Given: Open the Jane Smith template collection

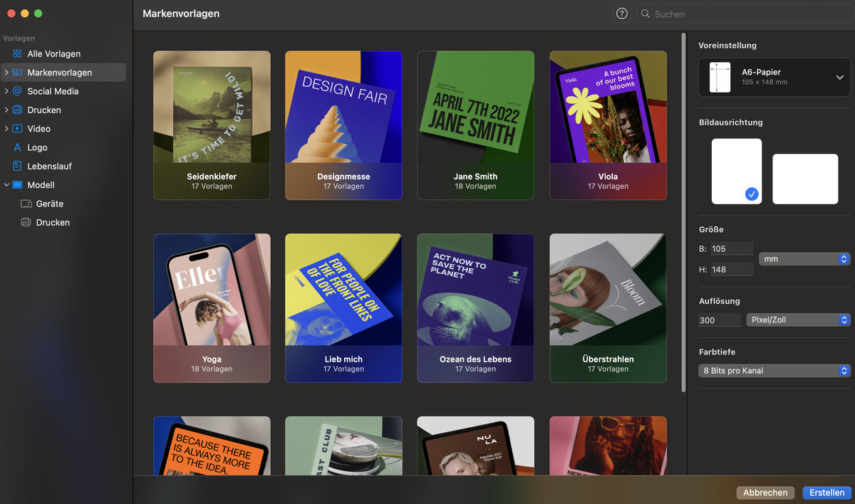Looking at the screenshot, I should coord(476,125).
